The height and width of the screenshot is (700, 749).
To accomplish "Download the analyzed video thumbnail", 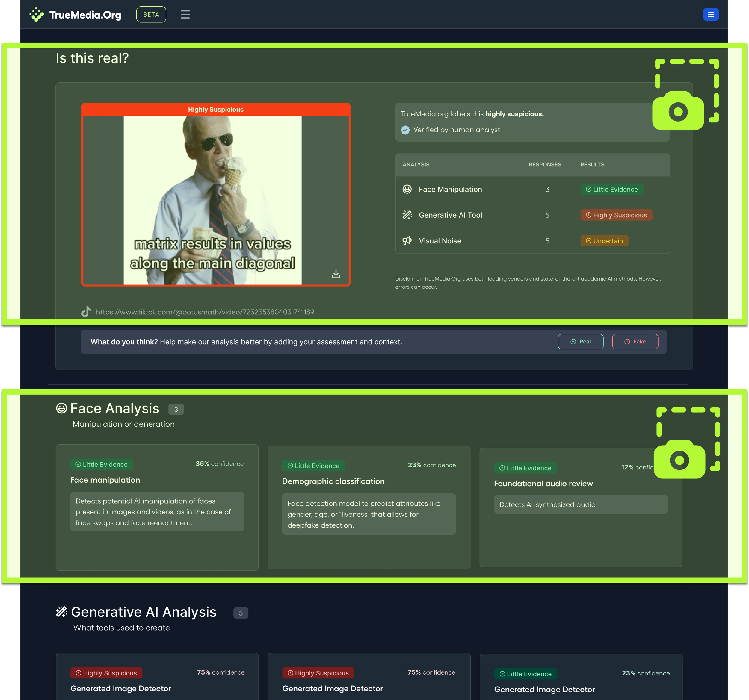I will click(x=336, y=274).
